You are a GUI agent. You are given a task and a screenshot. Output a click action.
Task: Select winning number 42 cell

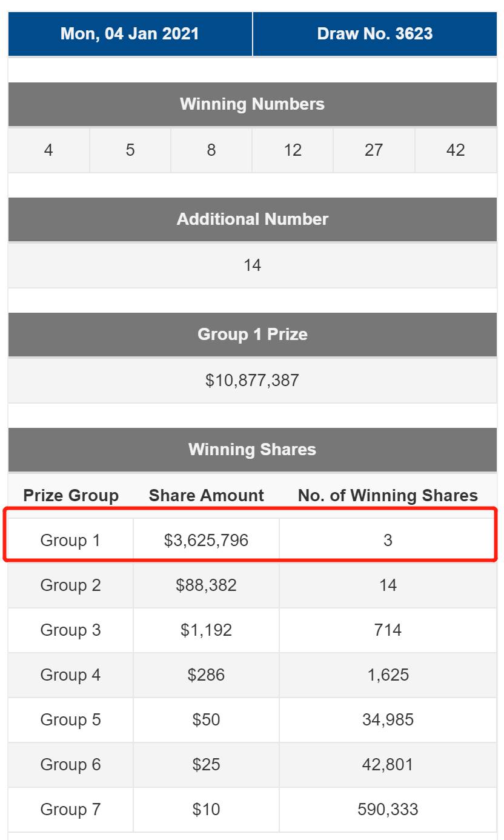click(x=456, y=150)
